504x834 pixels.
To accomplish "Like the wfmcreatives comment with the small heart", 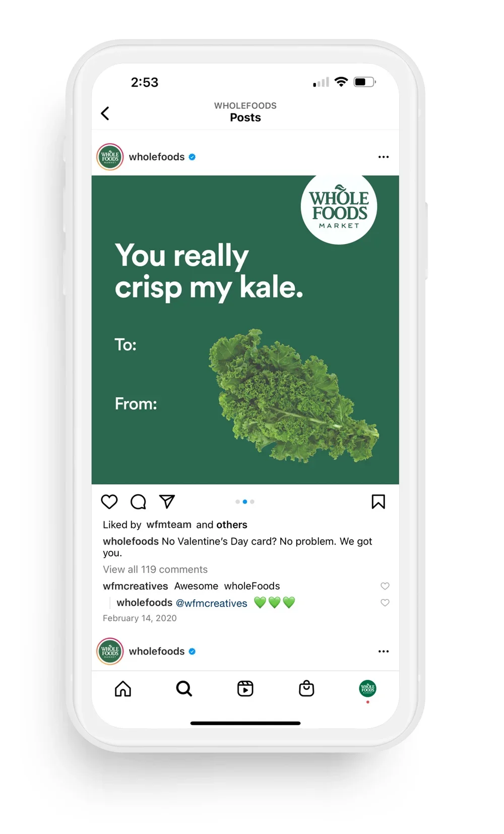I will [x=385, y=586].
